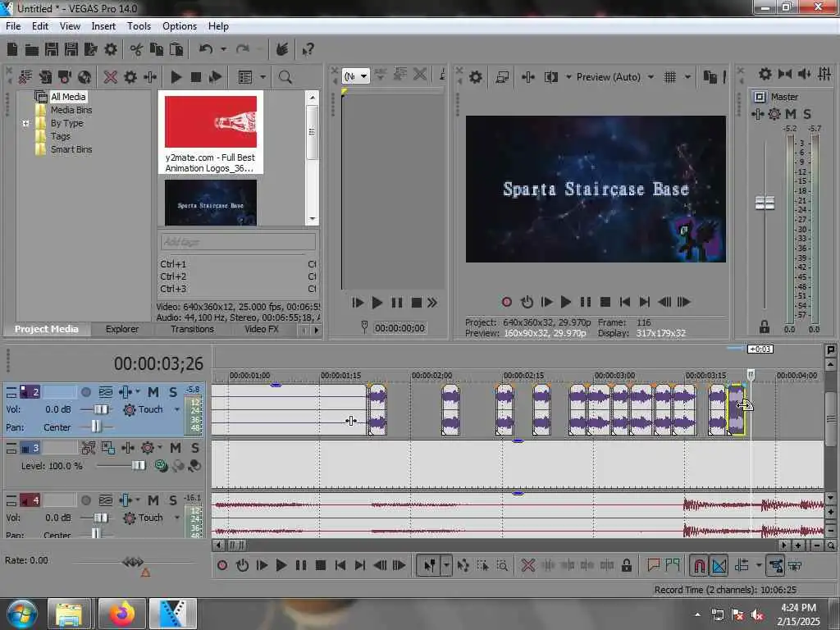The width and height of the screenshot is (840, 630).
Task: Remove selected media with red X
Action: 111,77
